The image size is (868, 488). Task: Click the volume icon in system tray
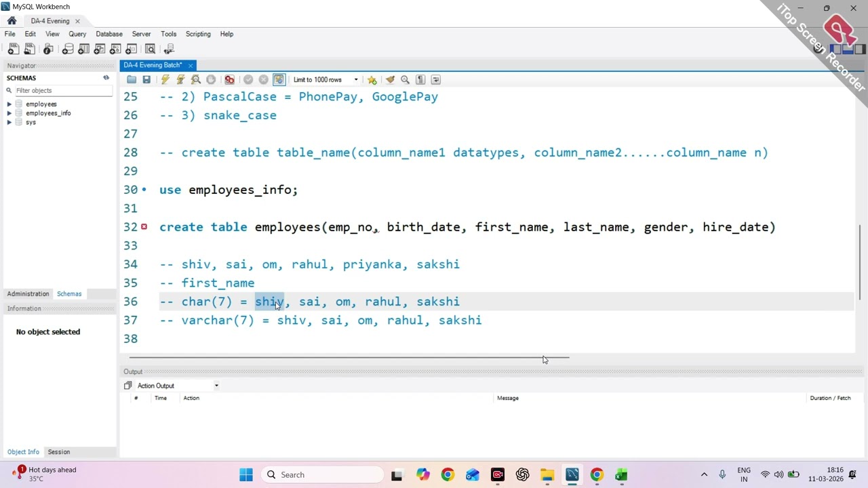(778, 475)
